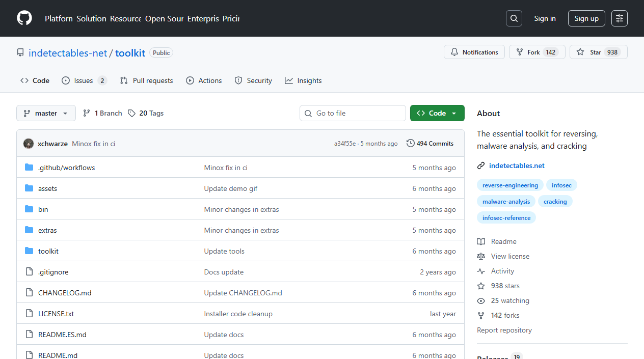This screenshot has width=644, height=359.
Task: Click the folder icon beside toolkit directory
Action: [29, 251]
